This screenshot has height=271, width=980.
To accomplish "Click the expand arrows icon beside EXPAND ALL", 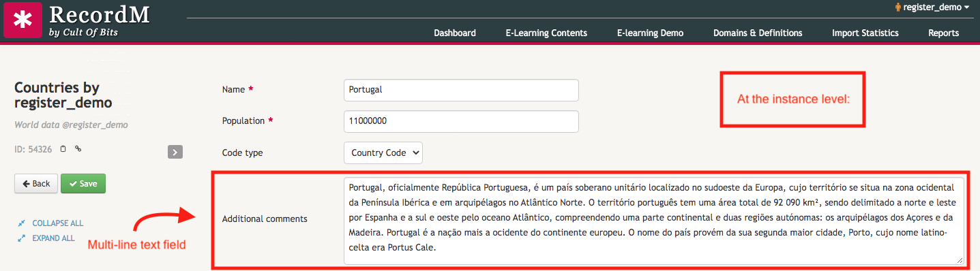I will tap(22, 238).
